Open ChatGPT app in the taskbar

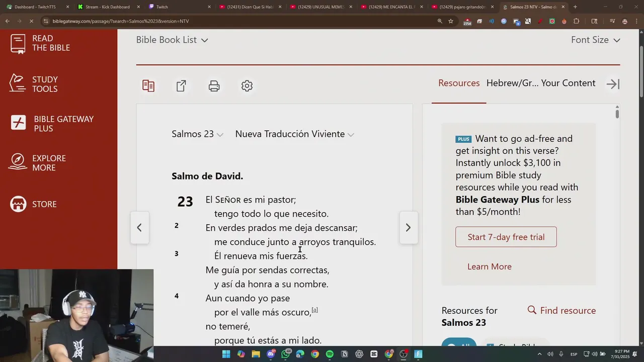pos(359,354)
